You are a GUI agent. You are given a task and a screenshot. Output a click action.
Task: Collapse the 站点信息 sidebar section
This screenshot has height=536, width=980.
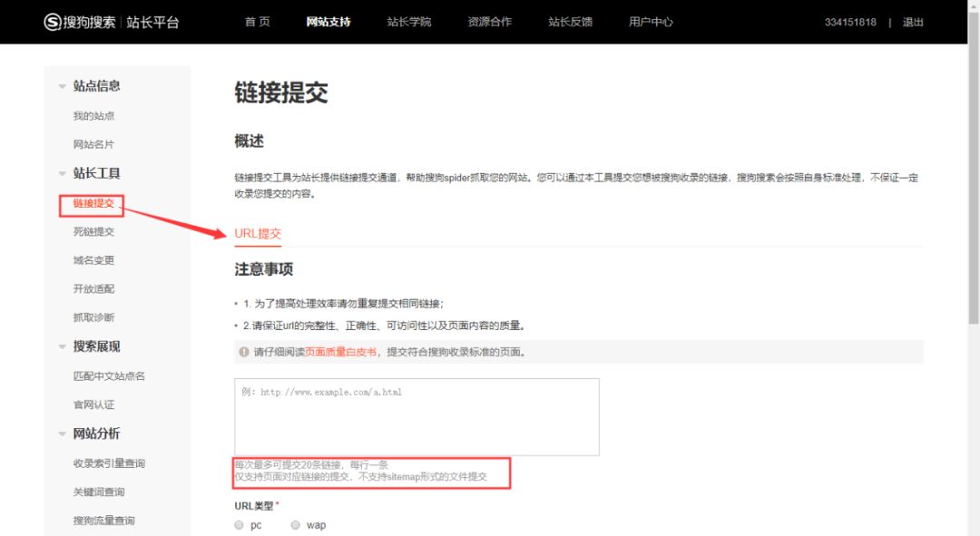62,86
